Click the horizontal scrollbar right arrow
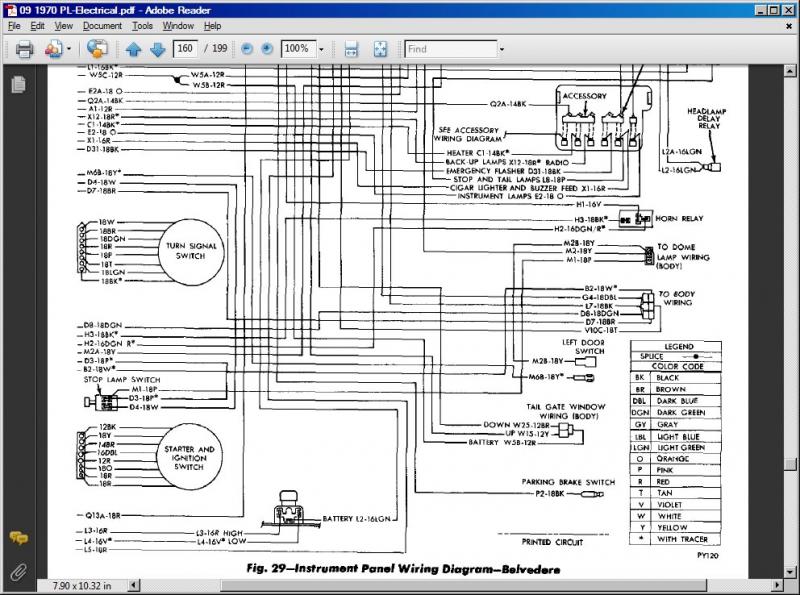Image resolution: width=800 pixels, height=595 pixels. coord(778,585)
